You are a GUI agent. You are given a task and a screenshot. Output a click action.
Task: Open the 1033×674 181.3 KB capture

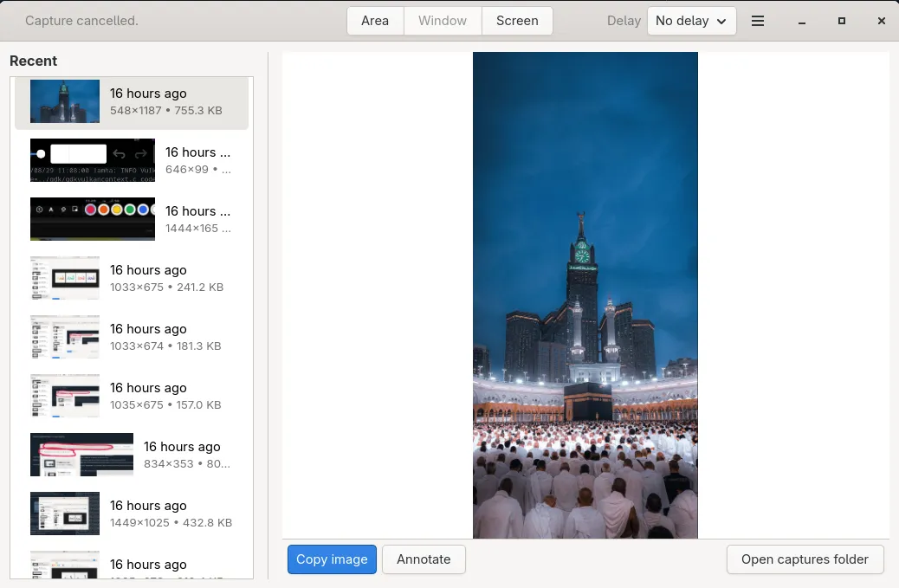[132, 337]
